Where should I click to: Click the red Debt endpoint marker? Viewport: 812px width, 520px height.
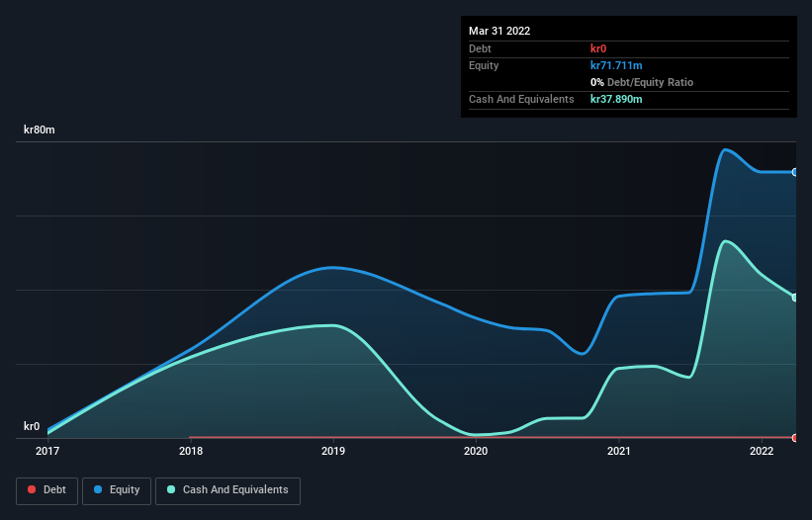[795, 438]
